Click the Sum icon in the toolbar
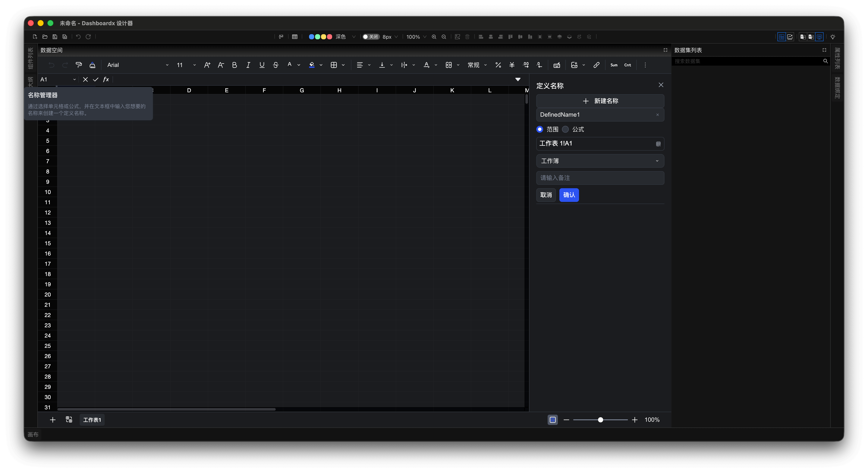Screen dimensions: 868x473 [x=614, y=65]
